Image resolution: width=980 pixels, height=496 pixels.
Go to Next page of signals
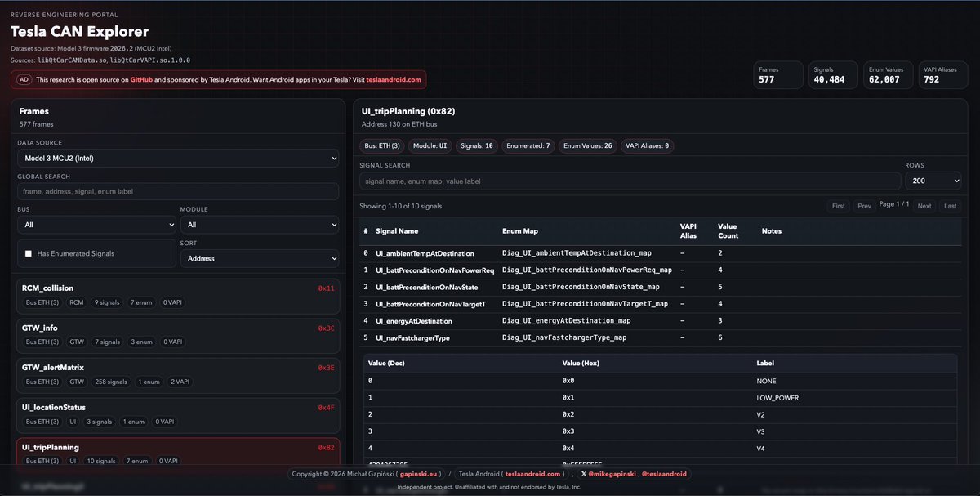click(924, 206)
